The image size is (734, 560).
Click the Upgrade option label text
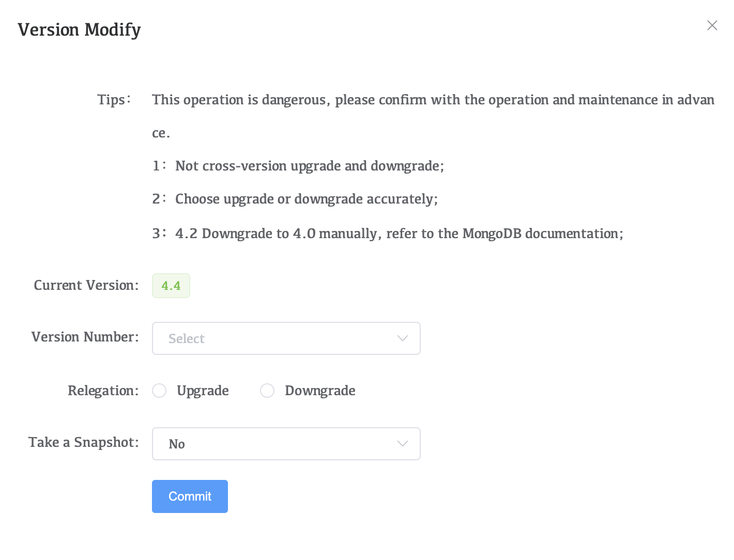coord(203,391)
